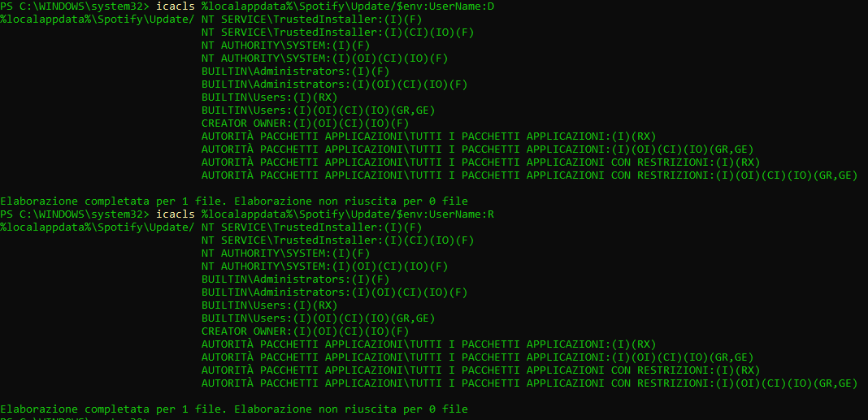This screenshot has width=868, height=420.
Task: Click CREATOR OWNER entry in the first output
Action: tap(305, 123)
